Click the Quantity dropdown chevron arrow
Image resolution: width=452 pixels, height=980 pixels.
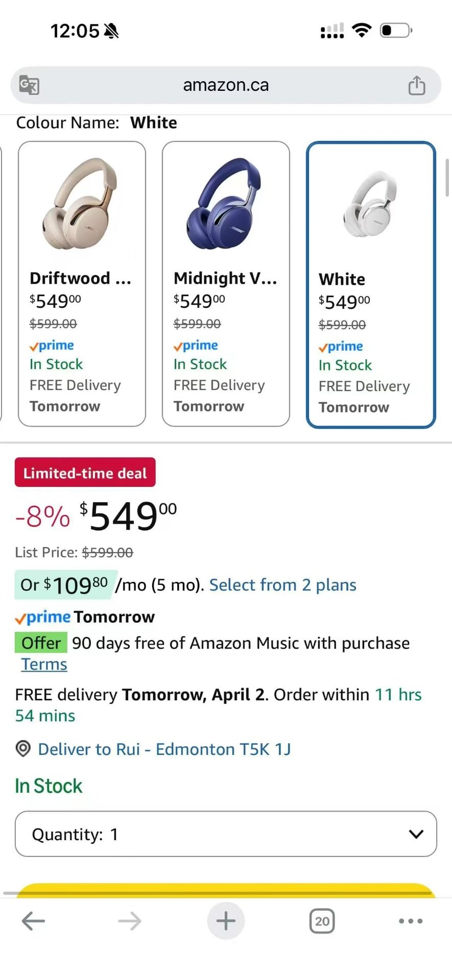(416, 834)
